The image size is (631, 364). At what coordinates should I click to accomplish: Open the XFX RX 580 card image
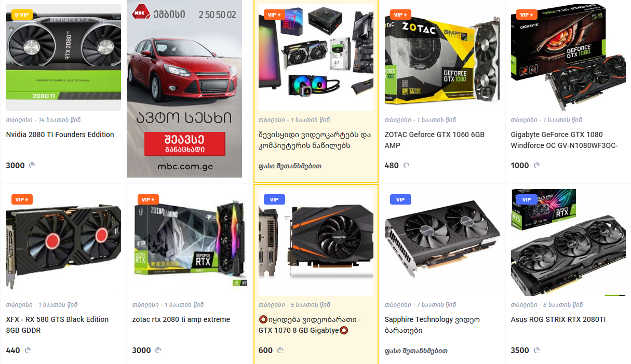(63, 242)
